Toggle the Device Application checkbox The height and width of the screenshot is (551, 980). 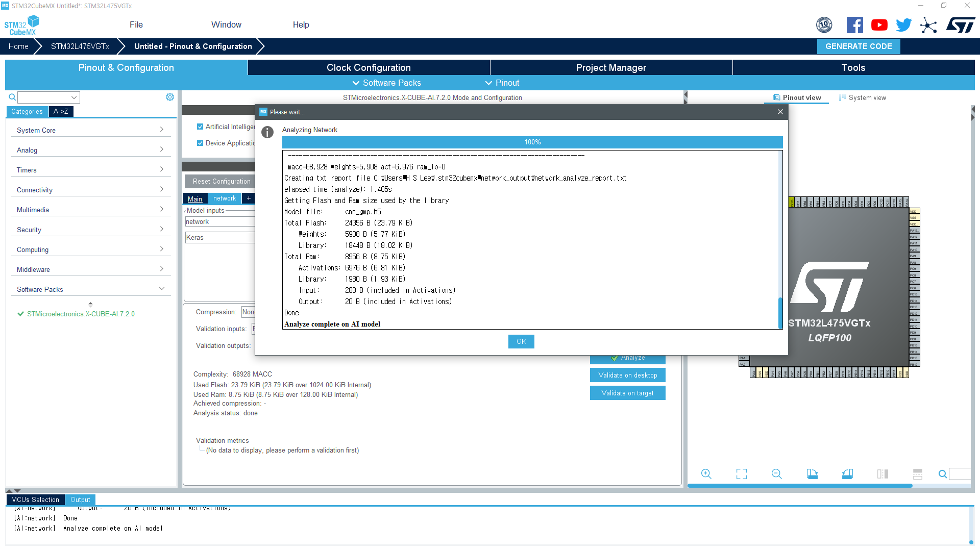[200, 143]
